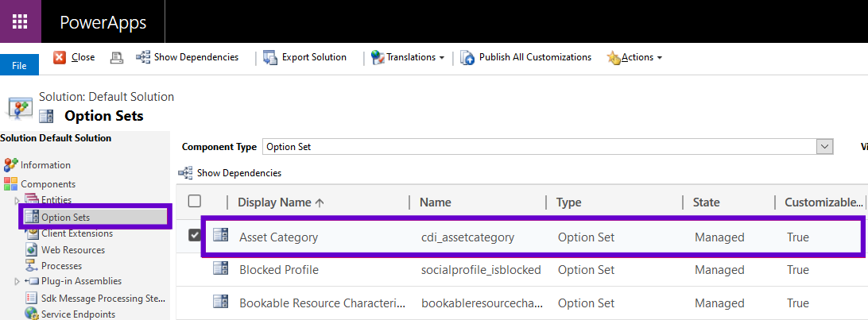868x320 pixels.
Task: Click the Component Type dropdown arrow
Action: 825,146
